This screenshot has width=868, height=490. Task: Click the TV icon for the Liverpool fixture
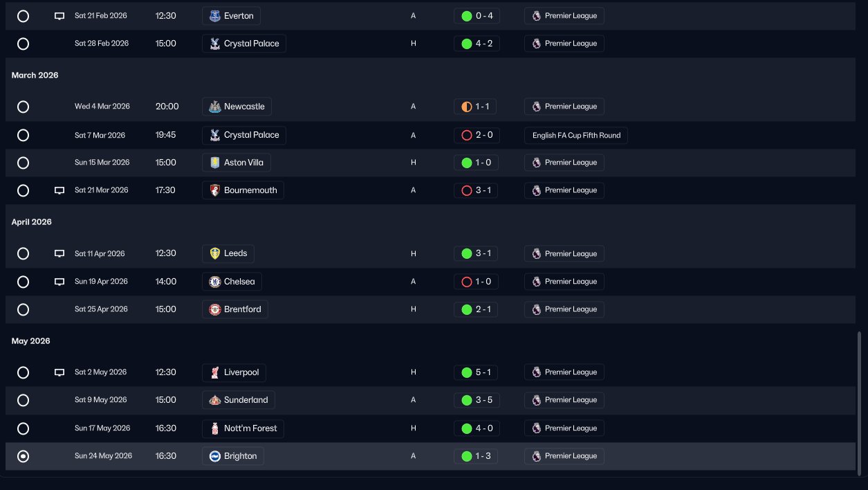click(59, 372)
